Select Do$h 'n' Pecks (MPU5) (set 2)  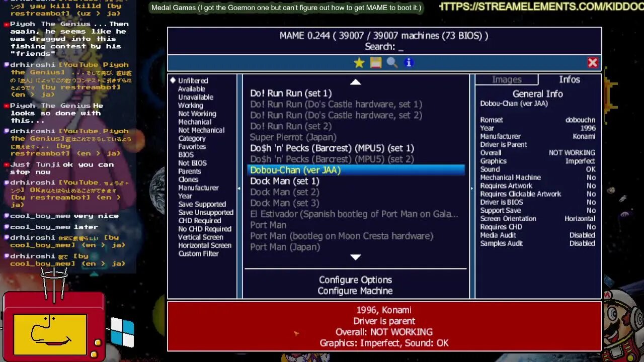(356, 159)
